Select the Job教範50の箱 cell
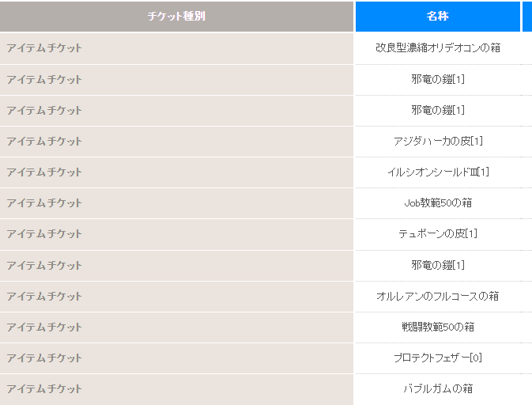The image size is (532, 405). click(437, 202)
